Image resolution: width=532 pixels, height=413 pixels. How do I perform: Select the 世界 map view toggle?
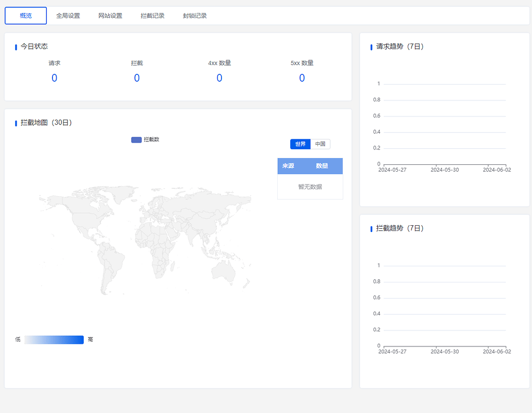300,144
